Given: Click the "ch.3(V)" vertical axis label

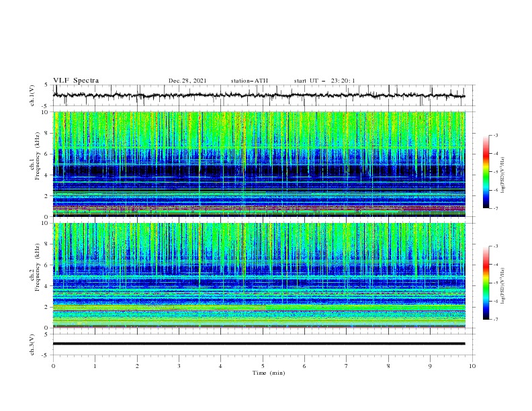Looking at the screenshot, I should 32,345.
